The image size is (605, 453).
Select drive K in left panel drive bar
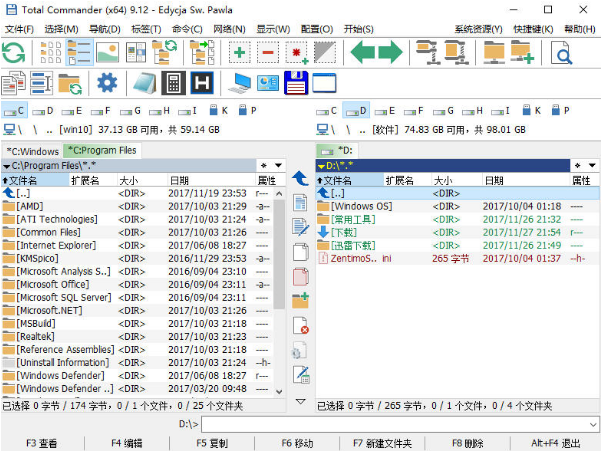(219, 111)
